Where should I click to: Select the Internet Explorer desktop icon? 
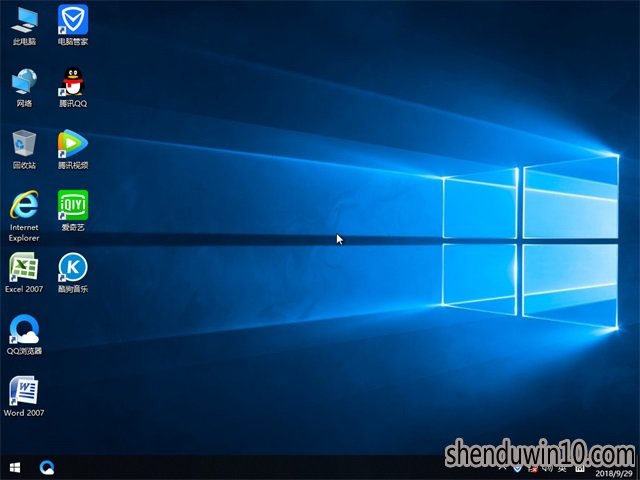click(x=24, y=216)
